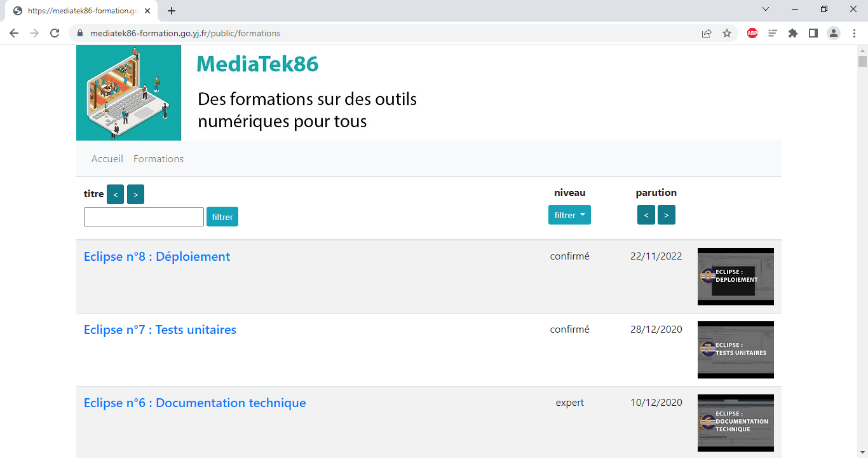The image size is (868, 458).
Task: Bookmark this page with the star
Action: 727,33
